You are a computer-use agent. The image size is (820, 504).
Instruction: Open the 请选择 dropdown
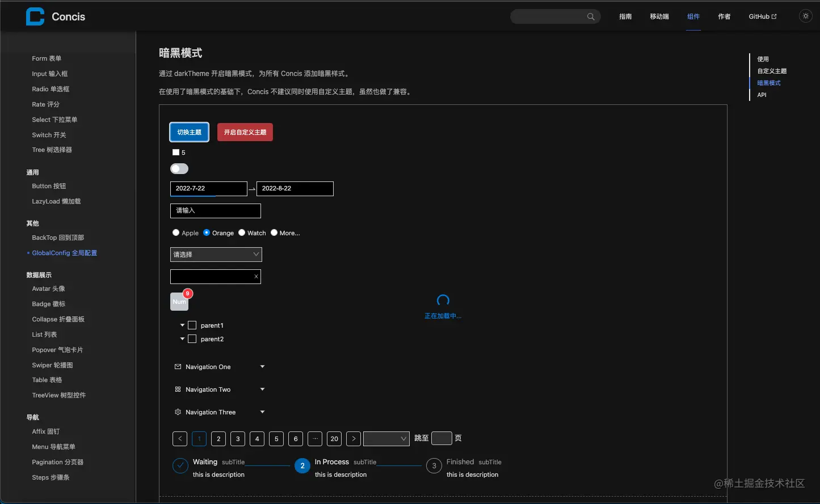pos(216,255)
